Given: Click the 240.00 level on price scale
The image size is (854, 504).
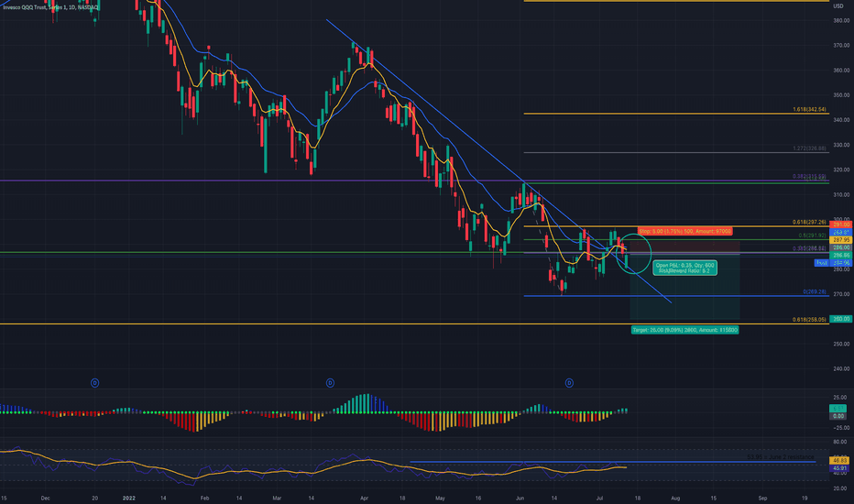Looking at the screenshot, I should point(841,369).
